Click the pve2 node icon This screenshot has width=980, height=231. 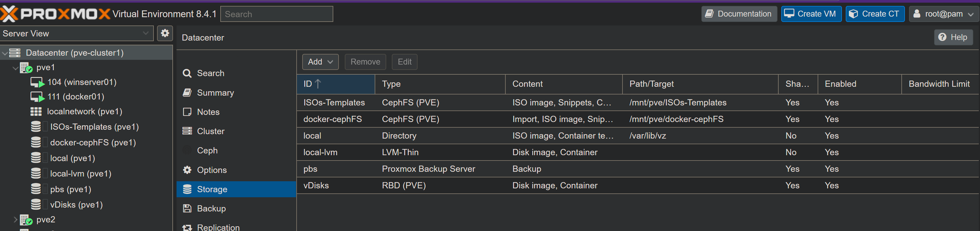point(26,220)
